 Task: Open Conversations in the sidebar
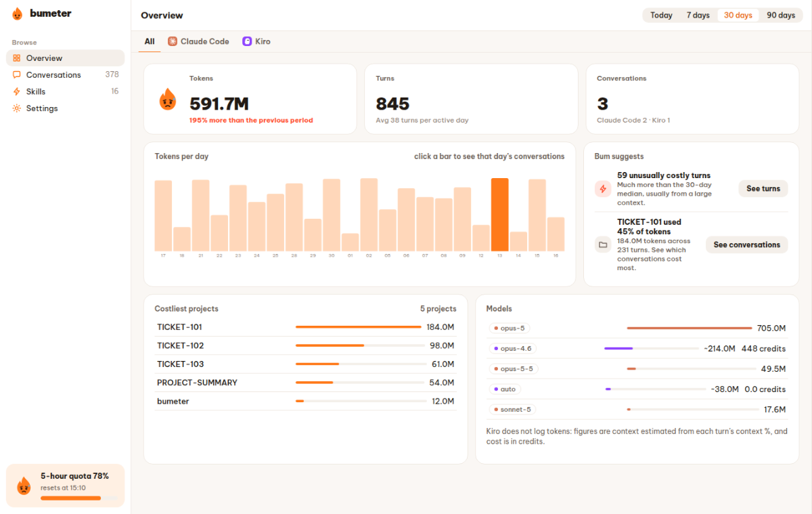(66, 75)
